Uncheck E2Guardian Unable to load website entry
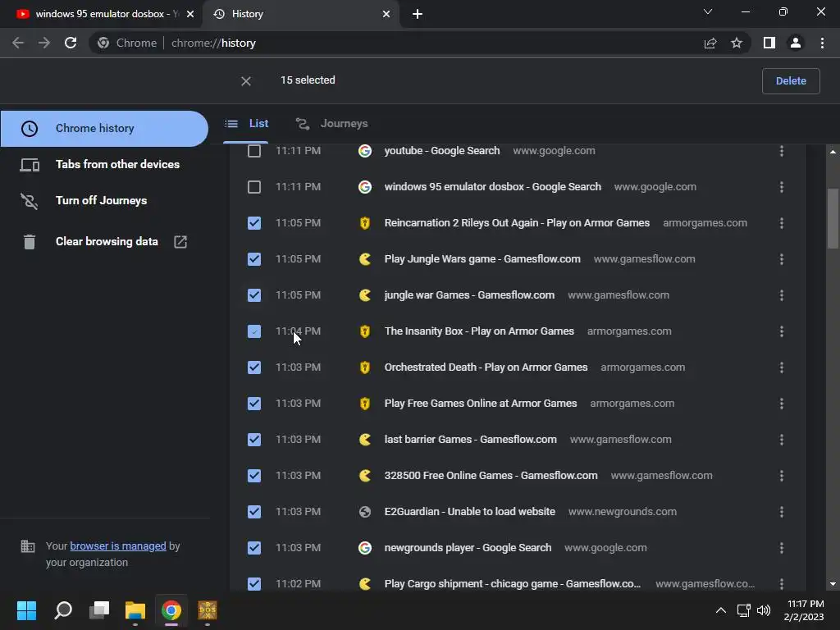 pos(254,512)
